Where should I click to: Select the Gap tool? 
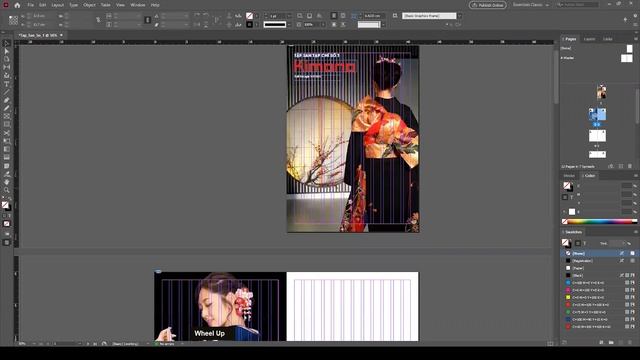[7, 67]
